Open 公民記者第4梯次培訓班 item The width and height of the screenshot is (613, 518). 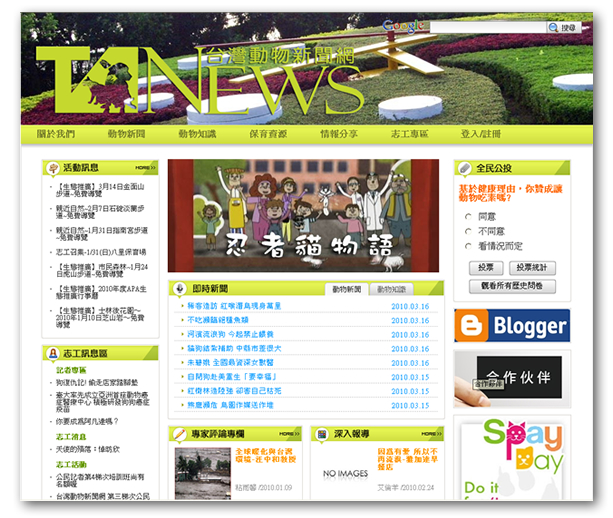(x=100, y=480)
